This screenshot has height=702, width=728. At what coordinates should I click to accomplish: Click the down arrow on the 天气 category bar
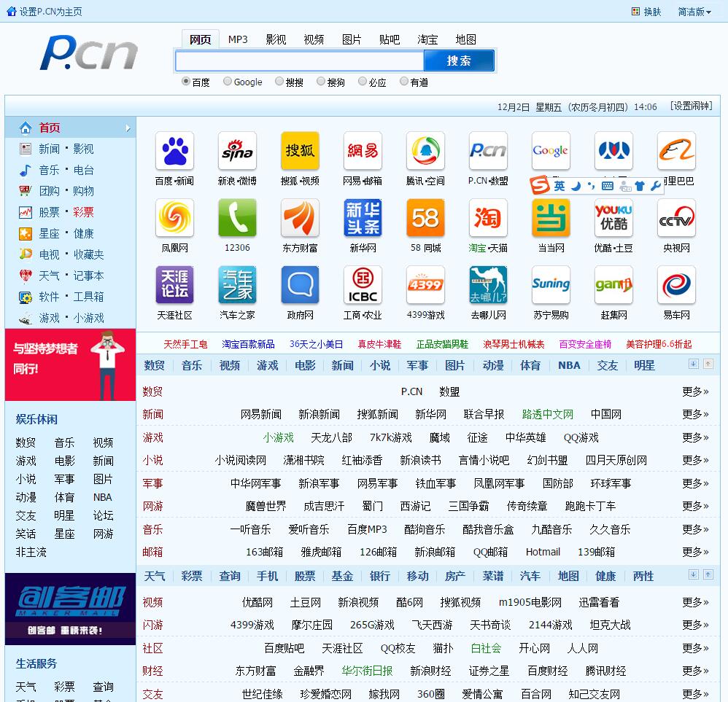pyautogui.click(x=693, y=574)
